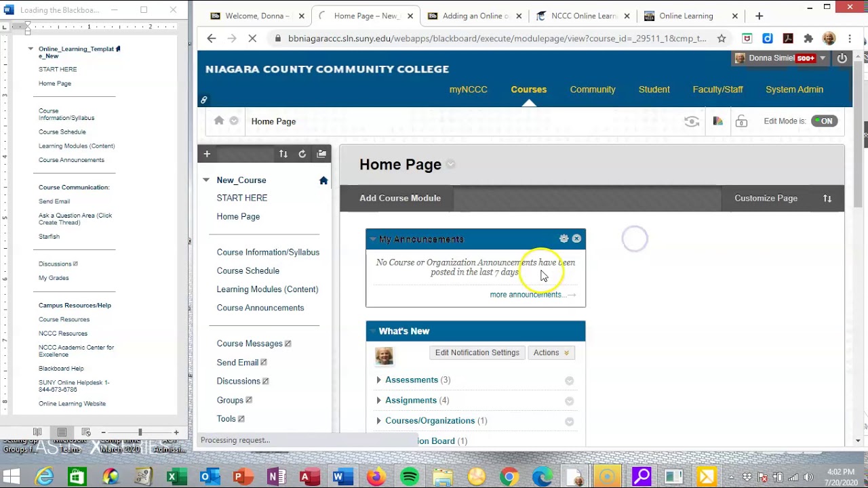The height and width of the screenshot is (488, 868).
Task: Jump to Blackboard Help in Word navigation pane
Action: [61, 369]
